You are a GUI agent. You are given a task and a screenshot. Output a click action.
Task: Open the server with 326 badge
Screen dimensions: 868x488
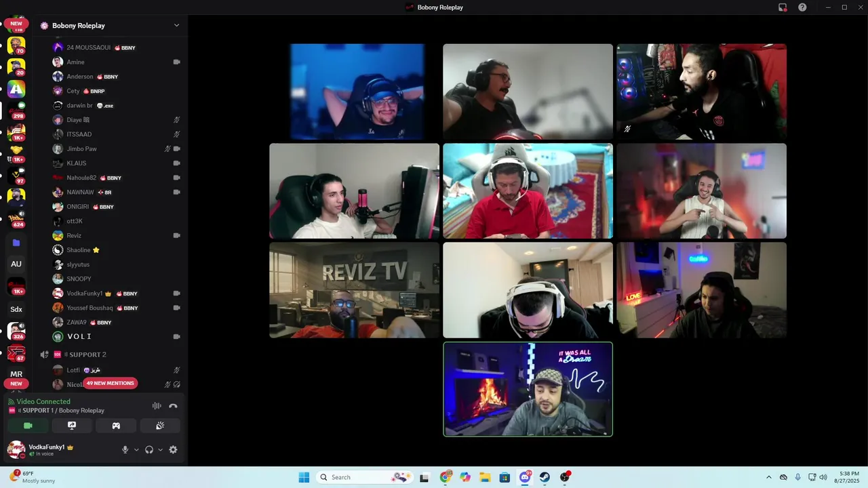click(16, 331)
